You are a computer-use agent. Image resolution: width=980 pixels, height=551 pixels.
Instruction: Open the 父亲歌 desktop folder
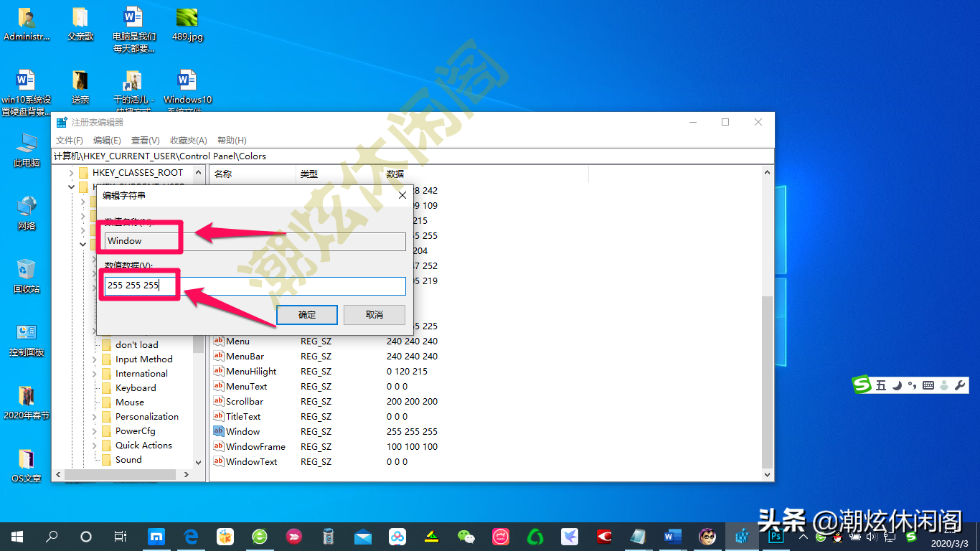pyautogui.click(x=80, y=24)
